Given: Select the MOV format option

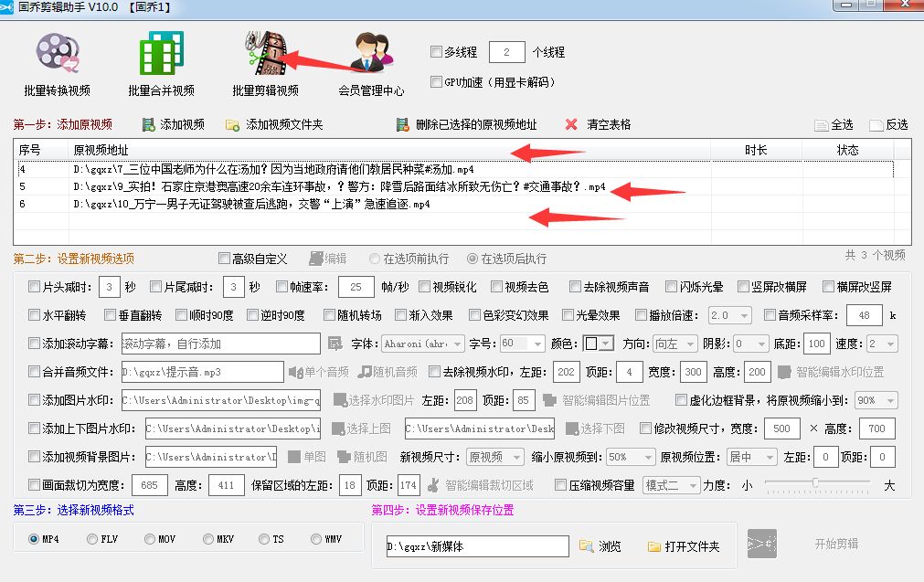Looking at the screenshot, I should click(x=150, y=539).
